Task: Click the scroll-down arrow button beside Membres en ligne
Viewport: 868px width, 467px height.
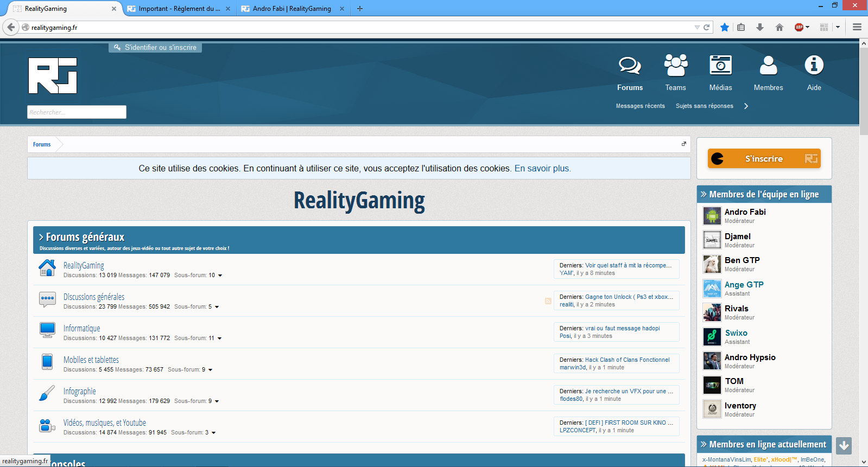Action: pos(844,445)
